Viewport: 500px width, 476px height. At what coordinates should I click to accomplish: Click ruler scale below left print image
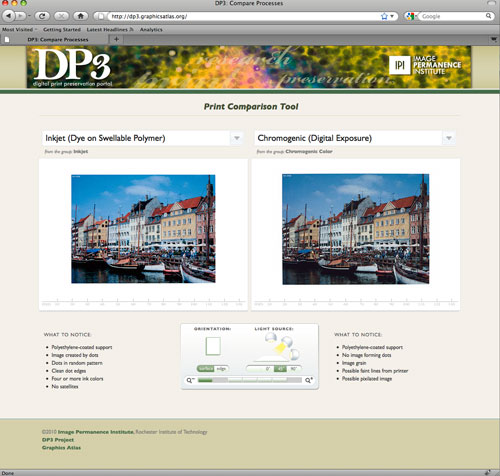click(x=143, y=302)
